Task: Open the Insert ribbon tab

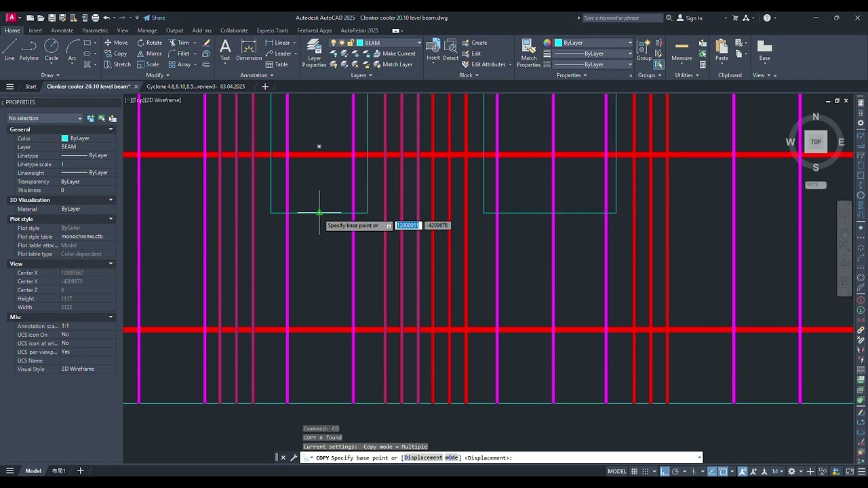Action: tap(35, 30)
